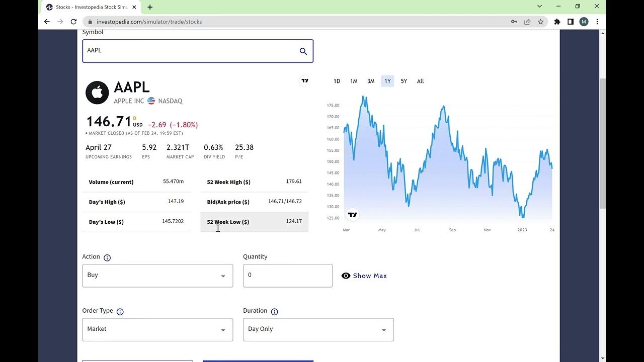The image size is (644, 362).
Task: Click the MARKET CLOSED status text
Action: click(134, 134)
